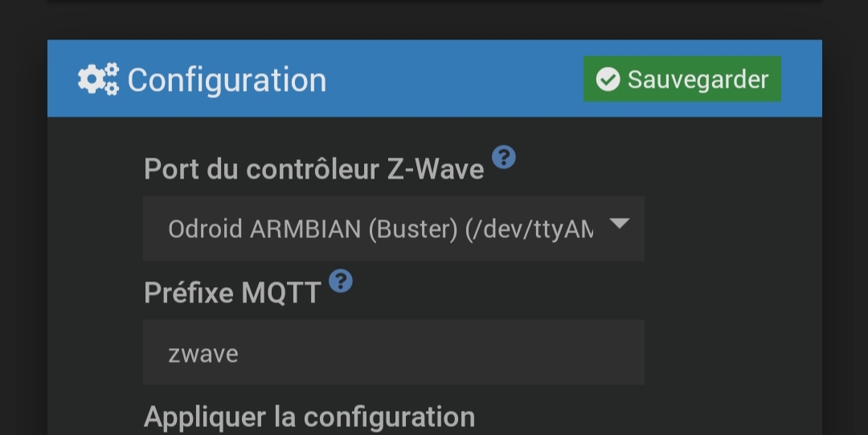Click the empty right end of the MQTT prefix field
868x435 pixels.
point(563,352)
